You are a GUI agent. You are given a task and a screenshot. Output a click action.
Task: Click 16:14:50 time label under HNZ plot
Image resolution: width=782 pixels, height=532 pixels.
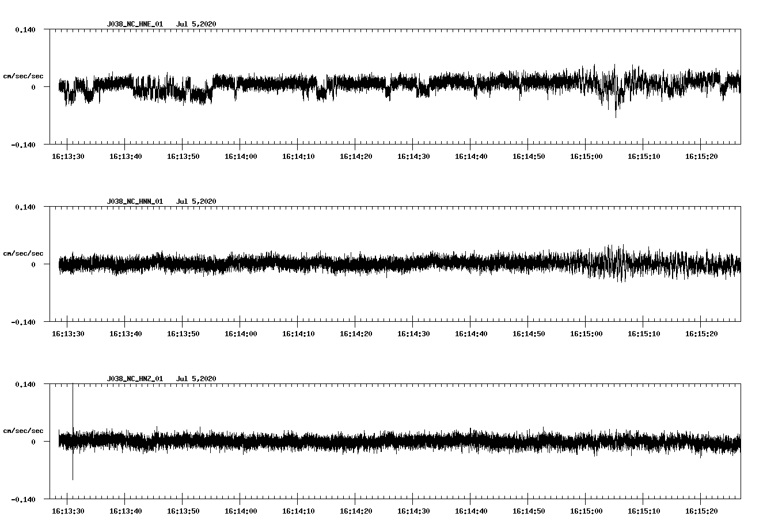(529, 511)
